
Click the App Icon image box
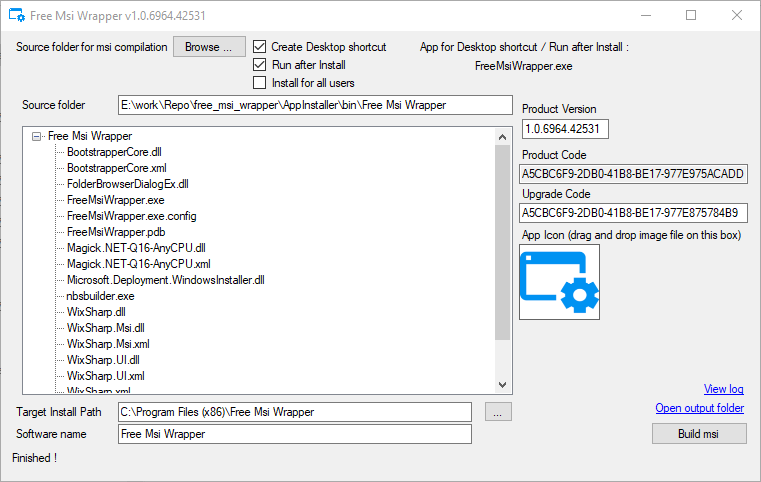click(x=559, y=282)
